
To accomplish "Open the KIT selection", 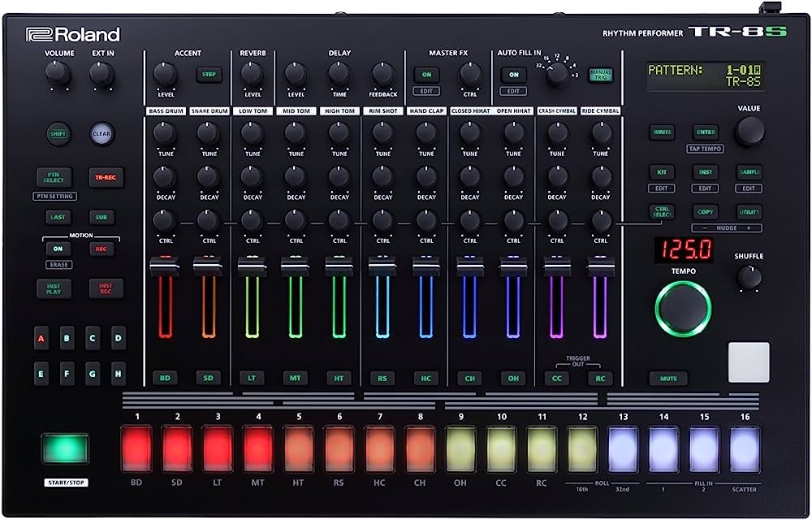I will (662, 172).
